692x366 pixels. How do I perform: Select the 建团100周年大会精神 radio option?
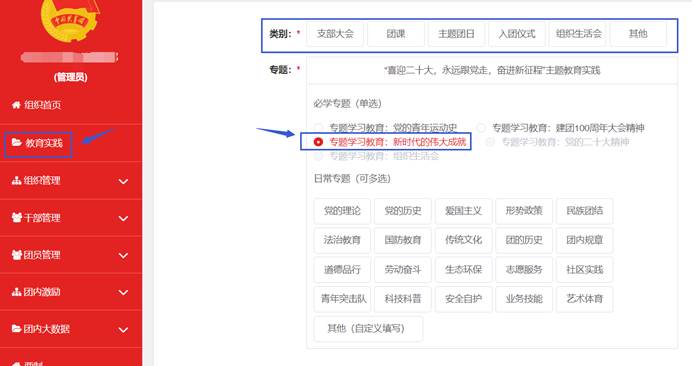481,128
